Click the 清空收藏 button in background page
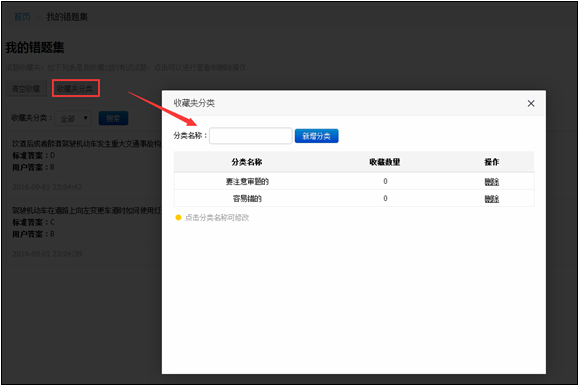 click(x=26, y=89)
